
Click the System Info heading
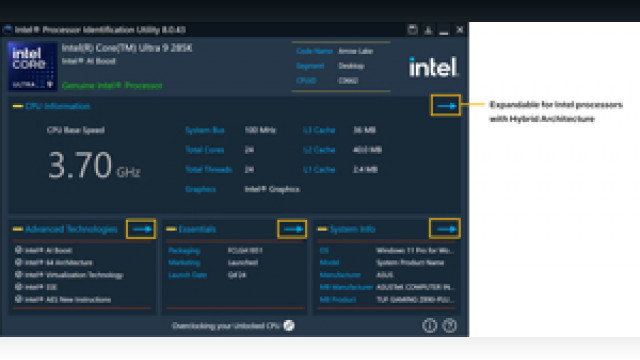tap(353, 229)
